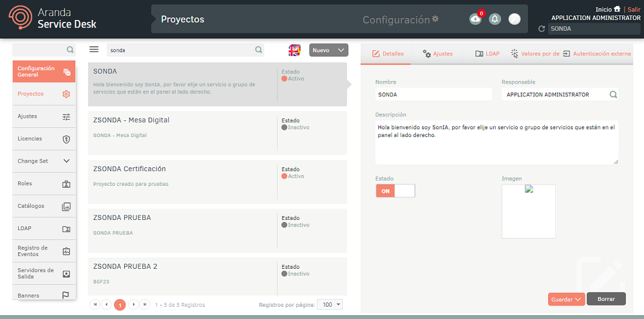This screenshot has width=644, height=319.
Task: Click the Nombre input field
Action: tap(433, 95)
